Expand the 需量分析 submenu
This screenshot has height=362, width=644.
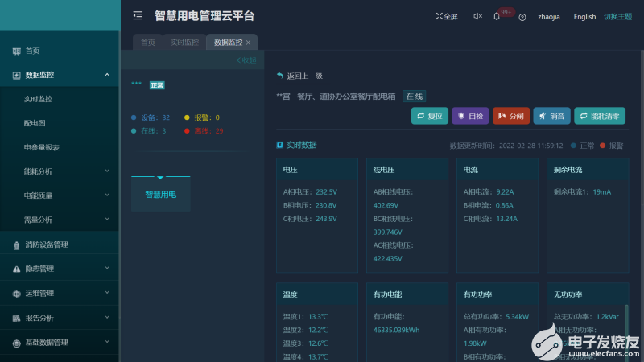pos(107,219)
